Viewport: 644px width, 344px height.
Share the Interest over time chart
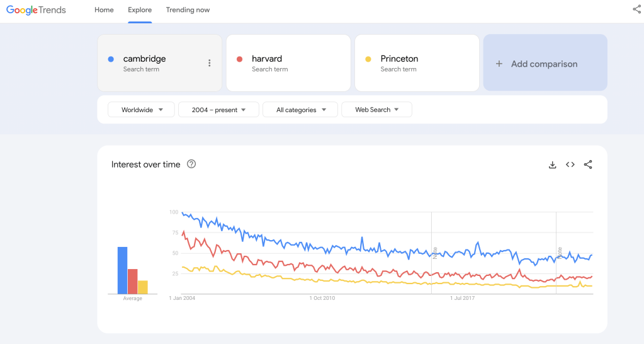[x=588, y=164]
